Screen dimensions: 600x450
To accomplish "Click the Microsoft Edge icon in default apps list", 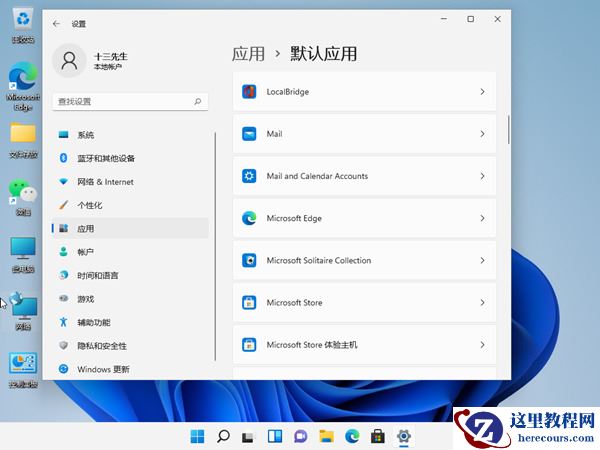I will tap(249, 218).
